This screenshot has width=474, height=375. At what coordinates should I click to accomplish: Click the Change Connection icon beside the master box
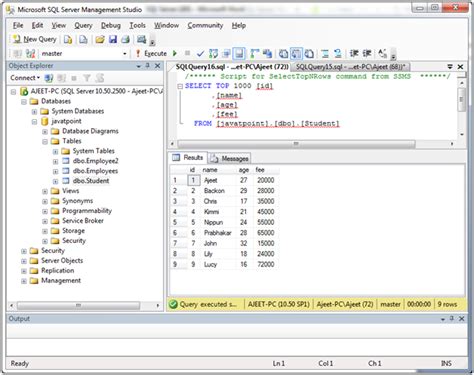[x=31, y=53]
